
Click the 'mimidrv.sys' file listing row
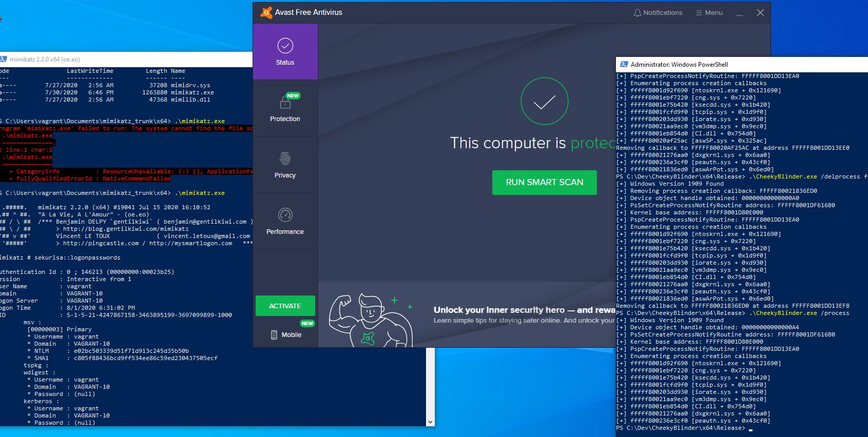[105, 85]
